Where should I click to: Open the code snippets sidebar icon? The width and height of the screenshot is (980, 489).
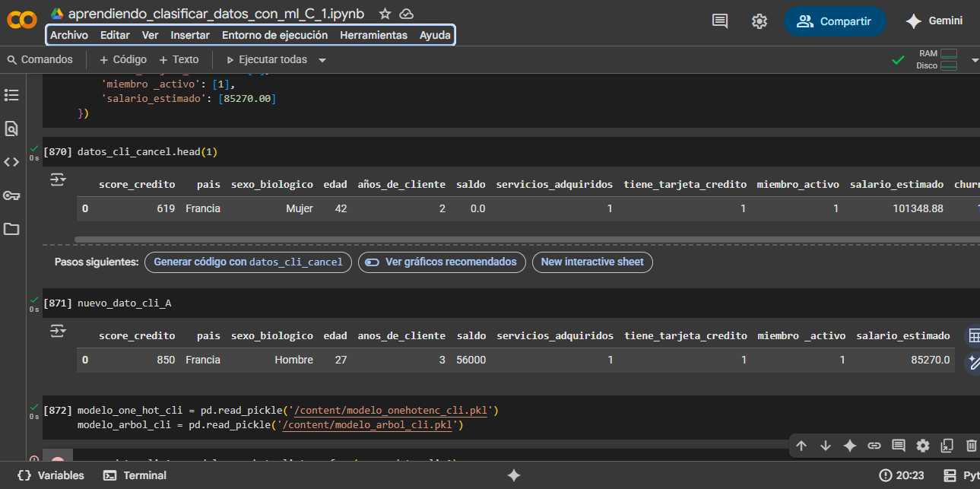coord(11,162)
